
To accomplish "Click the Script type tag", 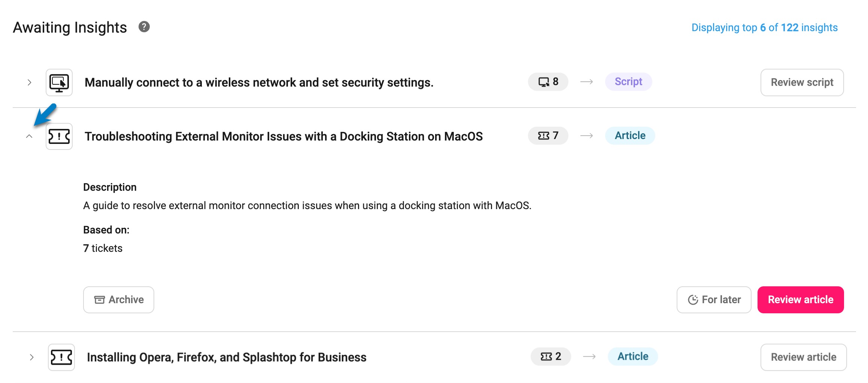I will click(x=628, y=82).
